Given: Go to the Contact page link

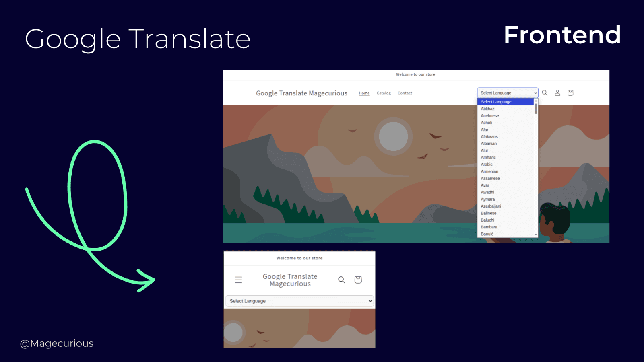Looking at the screenshot, I should coord(405,93).
